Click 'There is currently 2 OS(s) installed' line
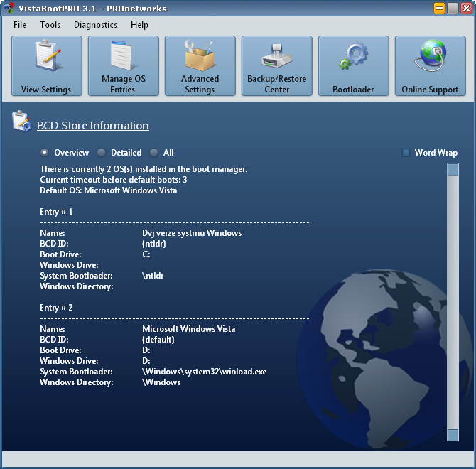 [x=144, y=169]
